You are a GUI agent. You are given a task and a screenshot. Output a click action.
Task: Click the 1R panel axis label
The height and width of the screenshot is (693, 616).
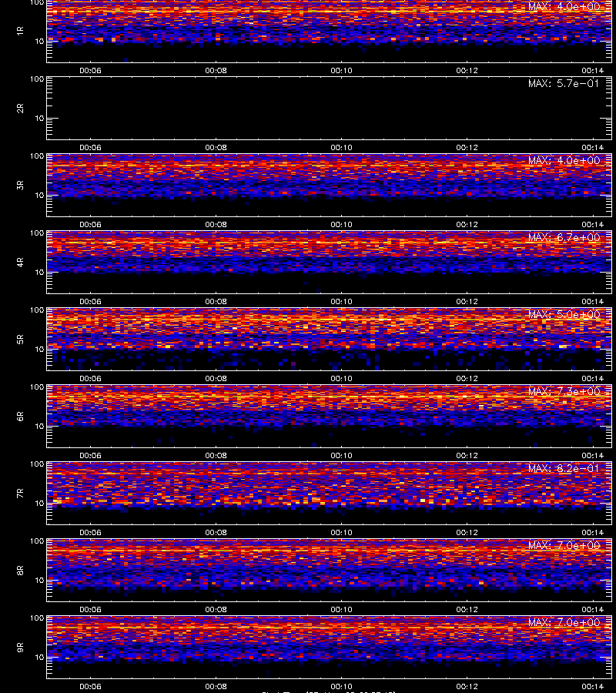pyautogui.click(x=20, y=31)
